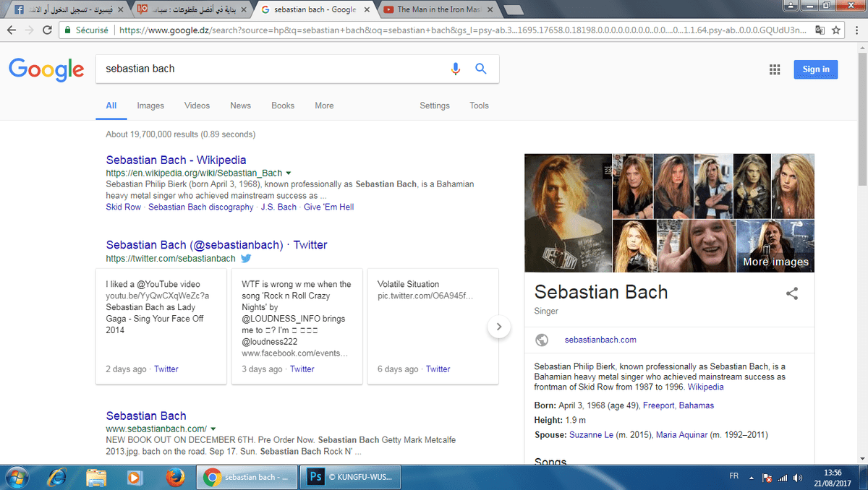Switch to the Videos search tab
This screenshot has width=868, height=490.
(x=197, y=106)
